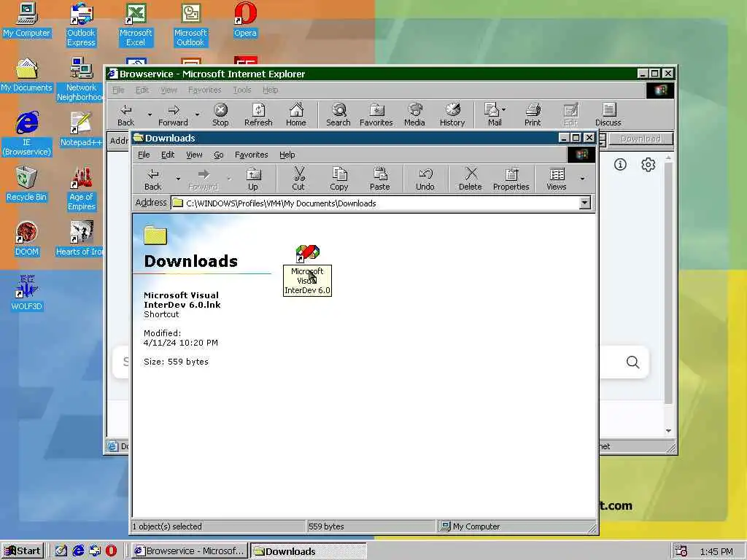Viewport: 747px width, 560px height.
Task: Copy the selected file in Downloads
Action: (338, 179)
